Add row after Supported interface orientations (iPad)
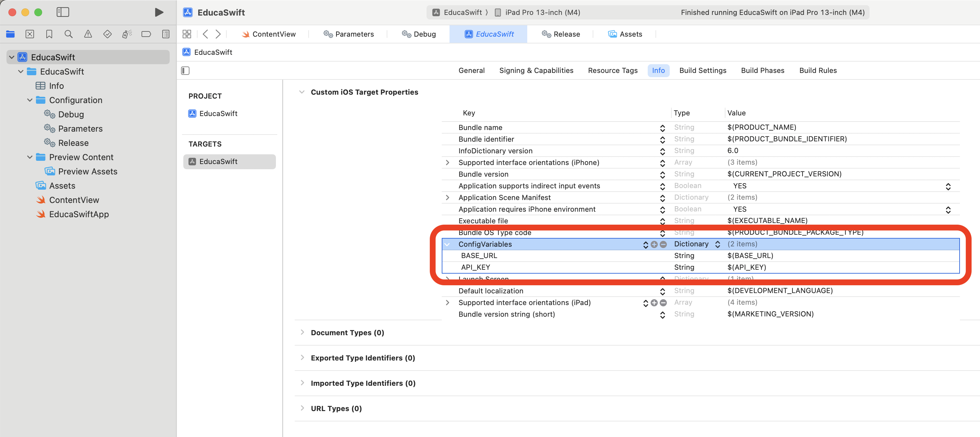 pyautogui.click(x=654, y=303)
